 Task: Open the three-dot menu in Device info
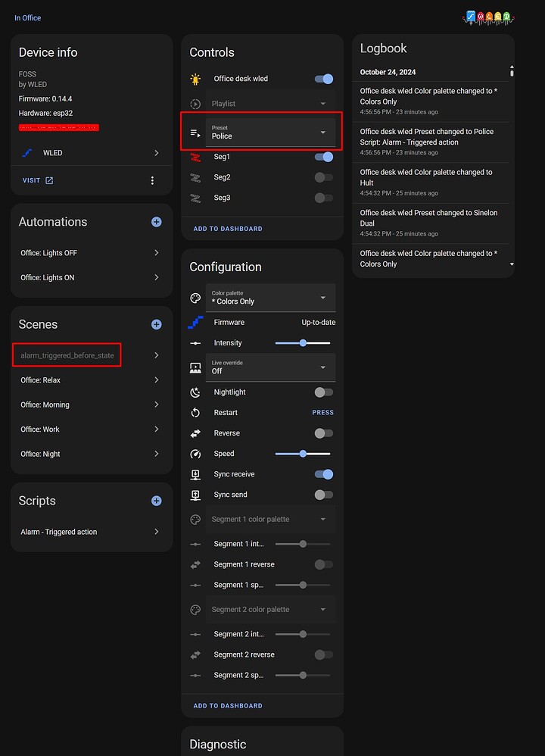pos(152,180)
